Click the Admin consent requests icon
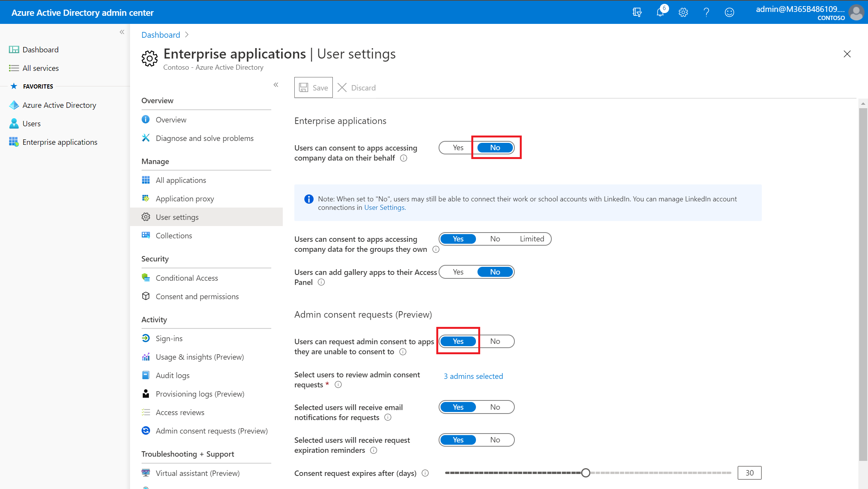868x489 pixels. 145,430
